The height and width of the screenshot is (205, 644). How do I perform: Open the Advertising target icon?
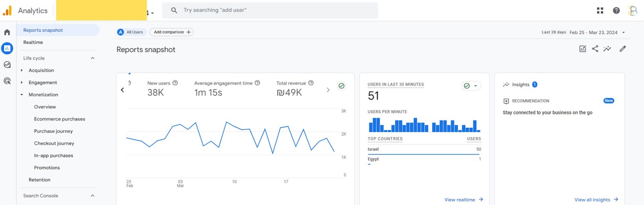[x=7, y=81]
